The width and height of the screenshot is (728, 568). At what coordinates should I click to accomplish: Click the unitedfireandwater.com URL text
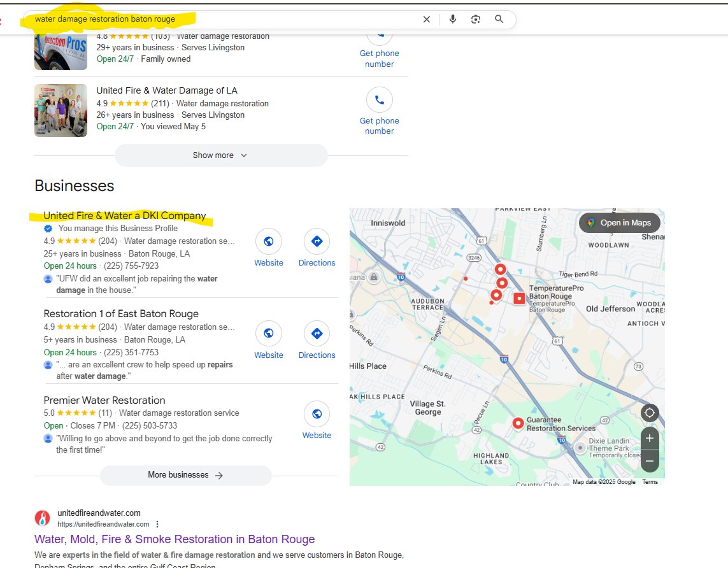pyautogui.click(x=103, y=524)
